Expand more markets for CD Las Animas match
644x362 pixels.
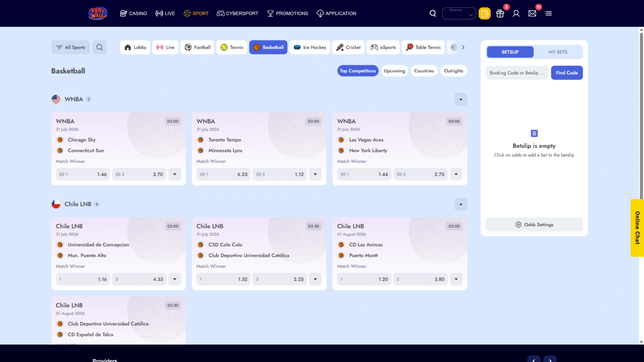456,279
